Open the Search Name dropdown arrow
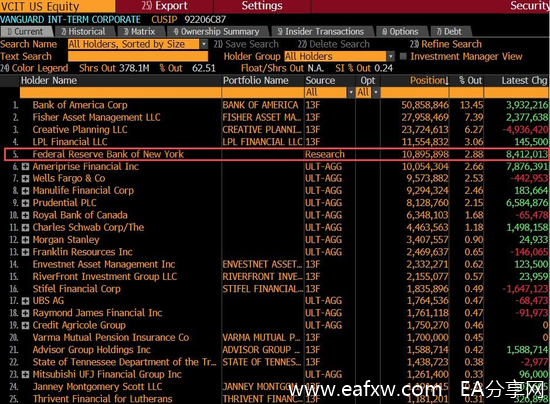The height and width of the screenshot is (404, 550). click(x=203, y=44)
